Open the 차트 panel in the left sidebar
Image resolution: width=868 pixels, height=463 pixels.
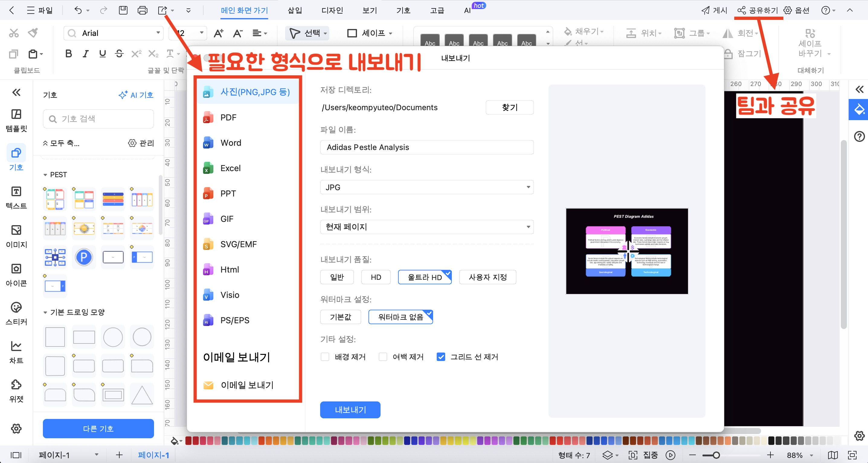tap(16, 352)
